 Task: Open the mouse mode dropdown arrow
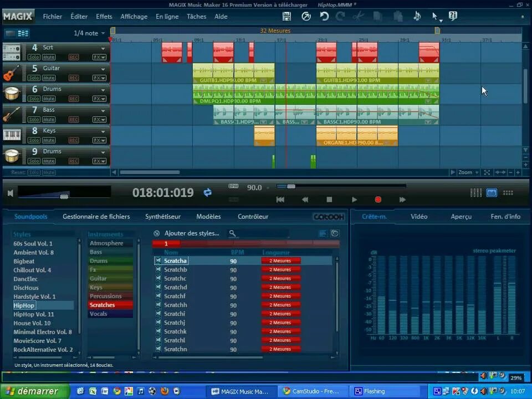click(x=441, y=21)
